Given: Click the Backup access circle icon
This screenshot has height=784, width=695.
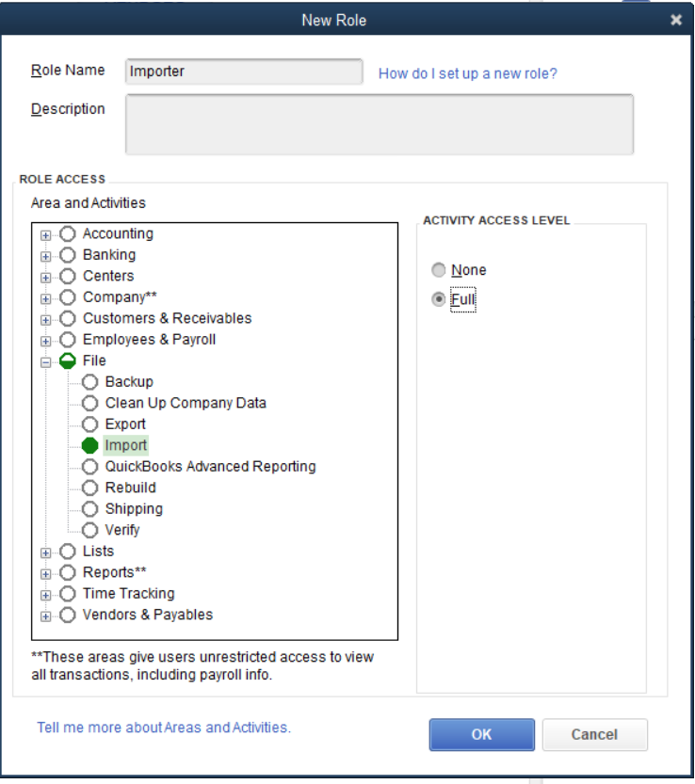Looking at the screenshot, I should click(90, 382).
